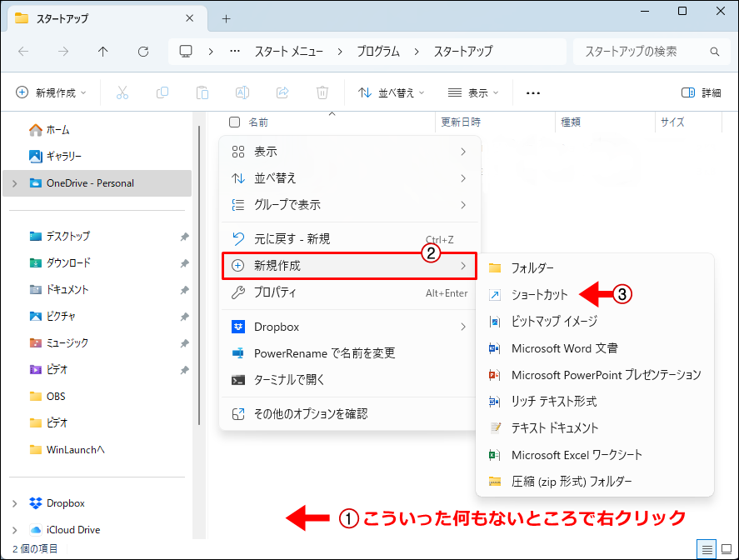Screen dimensions: 739x560
Task: Click the Refresh icon beside address bar
Action: pos(143,52)
